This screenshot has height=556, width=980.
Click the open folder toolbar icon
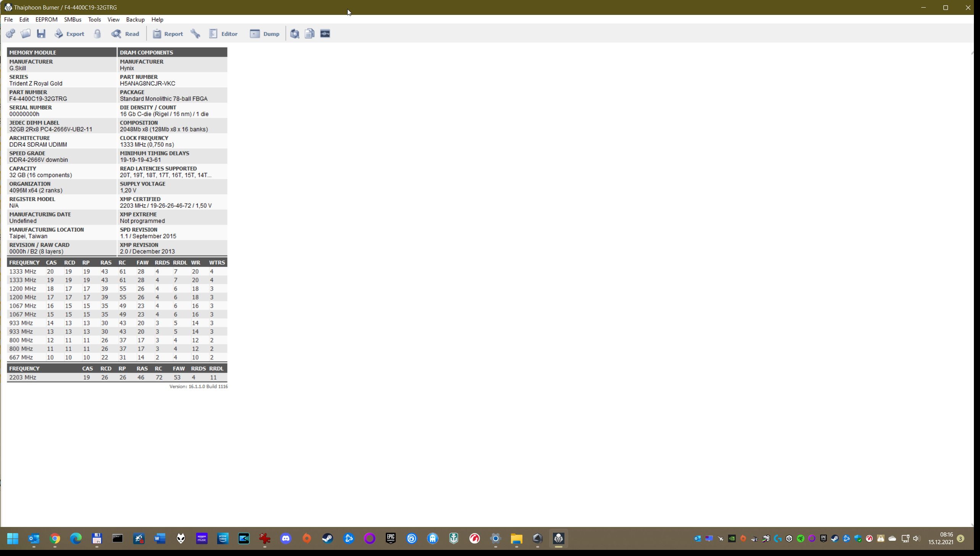pyautogui.click(x=26, y=34)
